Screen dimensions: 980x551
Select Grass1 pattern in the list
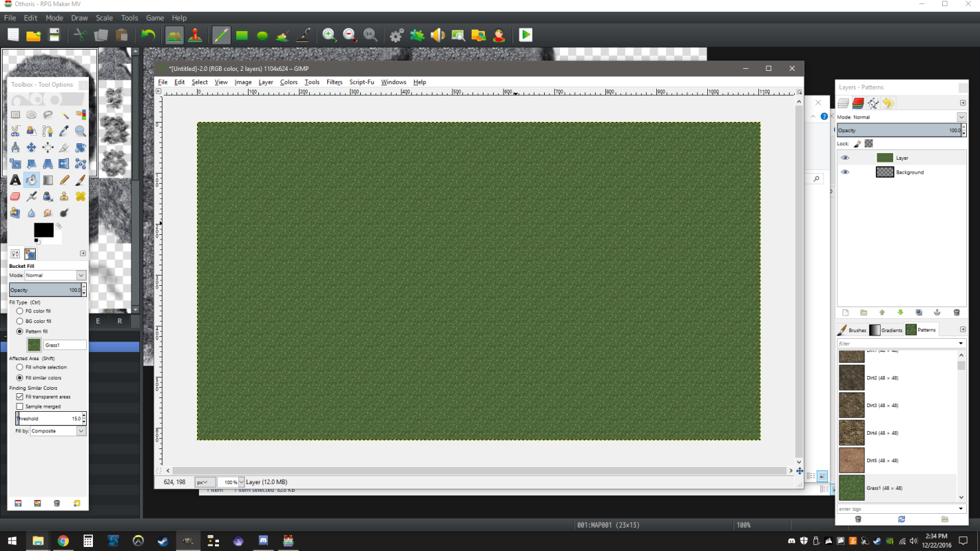[x=897, y=488]
